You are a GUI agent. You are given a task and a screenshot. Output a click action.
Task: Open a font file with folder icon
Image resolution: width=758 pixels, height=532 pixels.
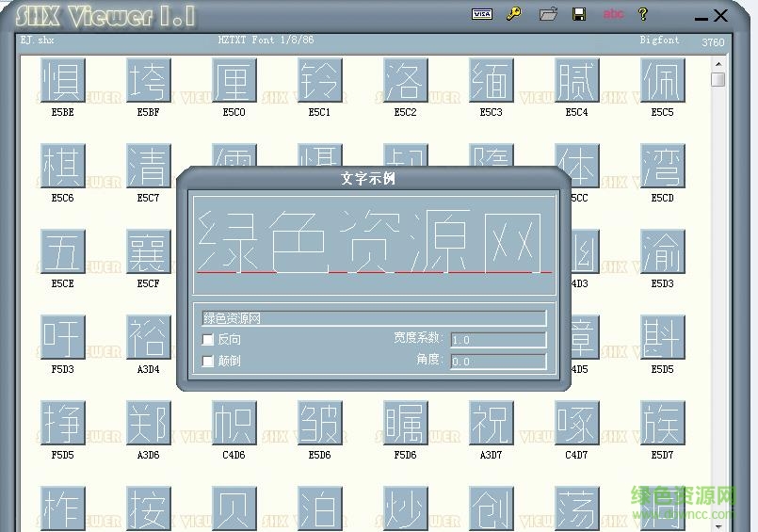click(x=548, y=14)
